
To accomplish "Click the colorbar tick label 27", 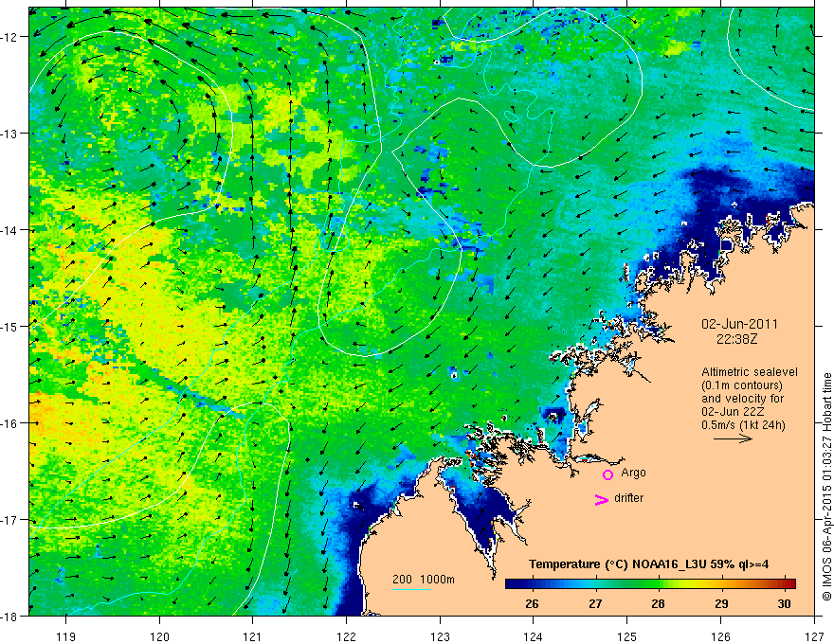I will (595, 603).
